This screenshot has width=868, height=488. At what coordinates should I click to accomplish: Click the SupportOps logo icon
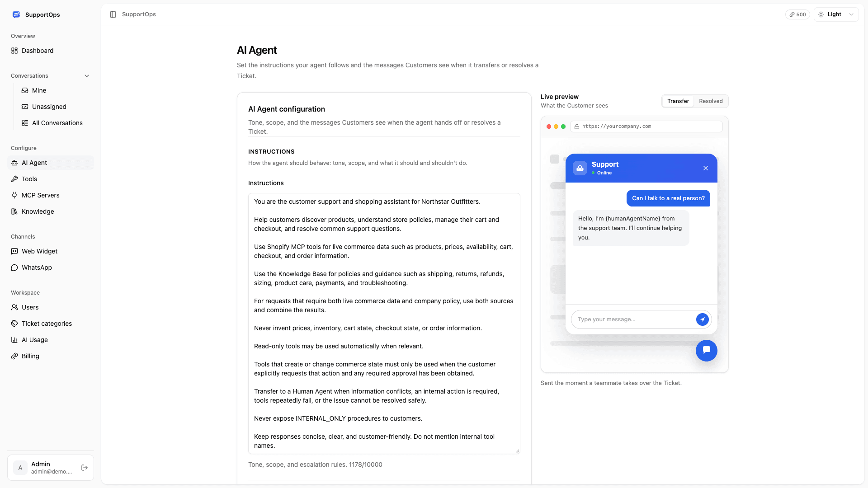(x=16, y=14)
